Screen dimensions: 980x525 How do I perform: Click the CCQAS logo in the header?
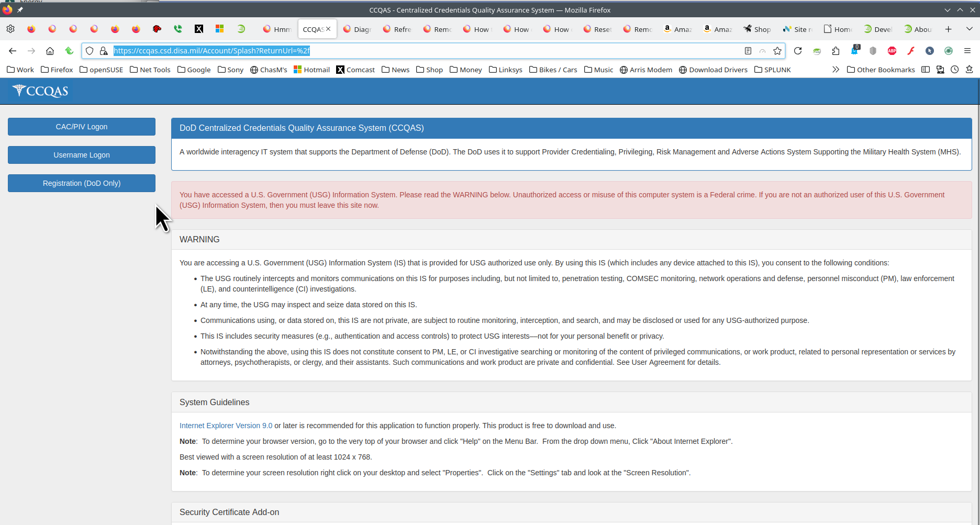click(40, 91)
